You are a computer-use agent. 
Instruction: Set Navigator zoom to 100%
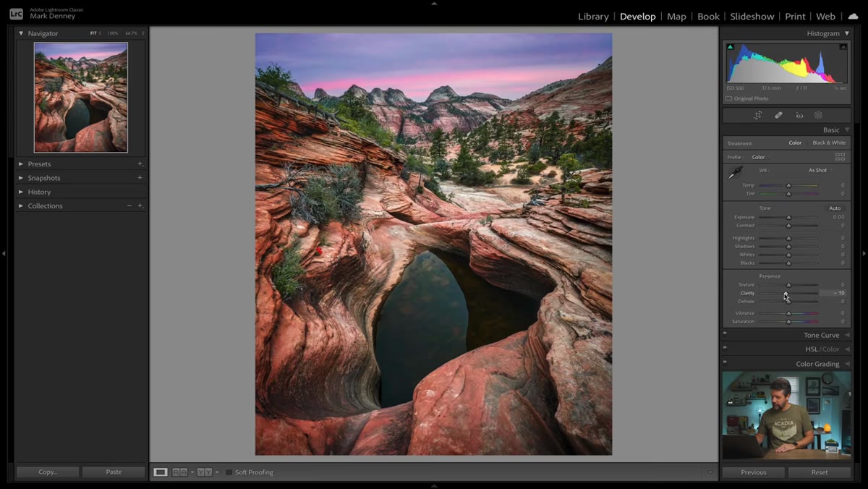[x=112, y=33]
